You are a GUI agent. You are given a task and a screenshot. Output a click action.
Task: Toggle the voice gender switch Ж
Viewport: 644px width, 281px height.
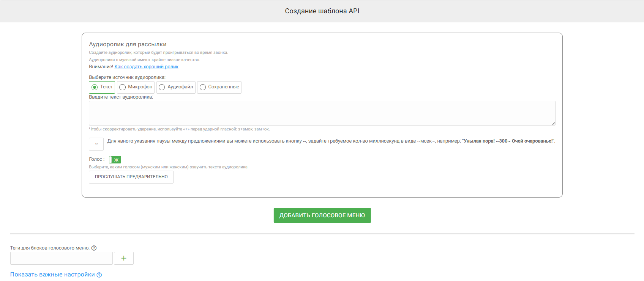(x=115, y=160)
